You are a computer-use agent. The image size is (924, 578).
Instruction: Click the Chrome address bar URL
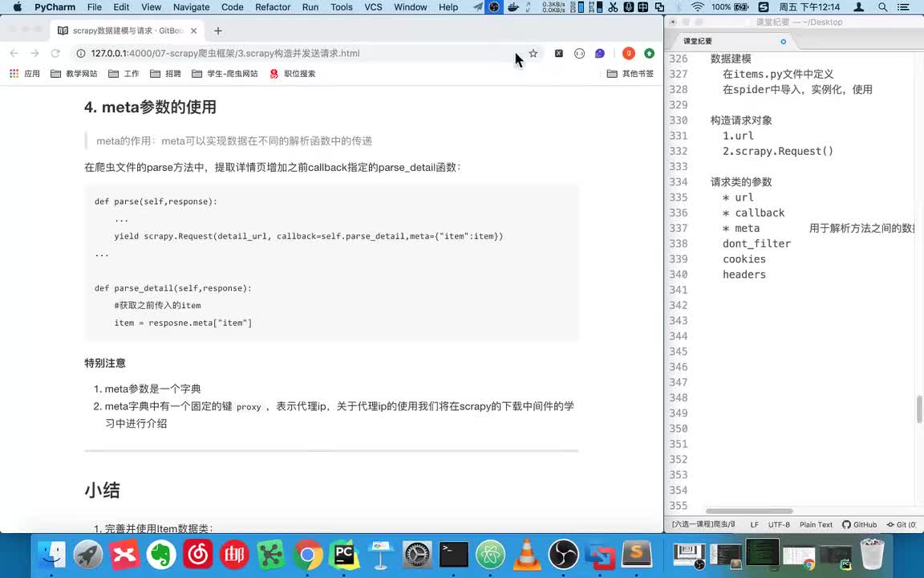(225, 53)
